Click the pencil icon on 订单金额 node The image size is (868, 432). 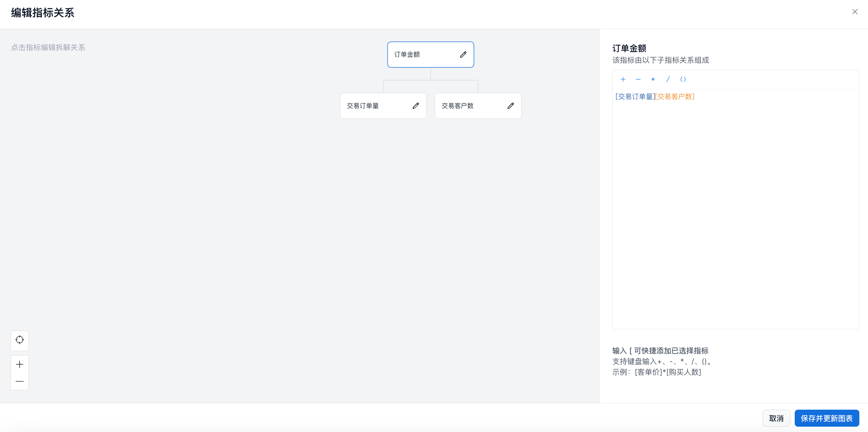click(463, 55)
